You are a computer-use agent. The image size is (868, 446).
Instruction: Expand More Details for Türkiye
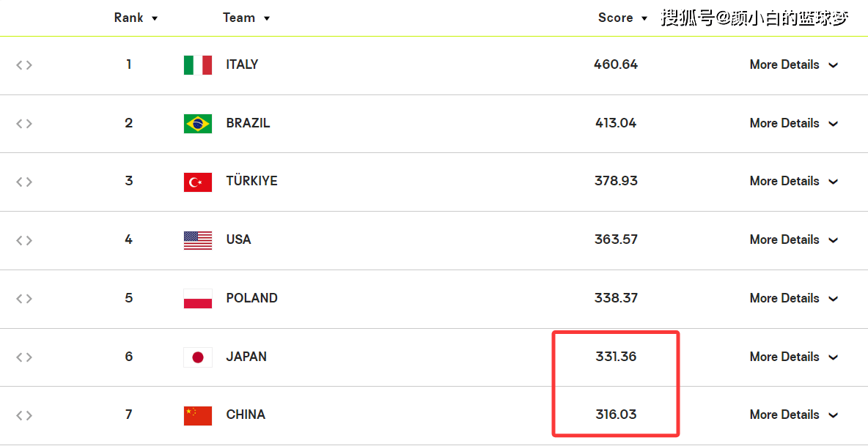click(x=794, y=182)
